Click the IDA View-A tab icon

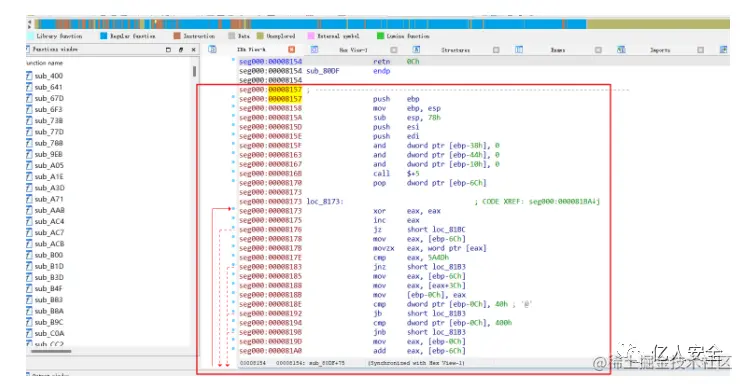click(213, 49)
